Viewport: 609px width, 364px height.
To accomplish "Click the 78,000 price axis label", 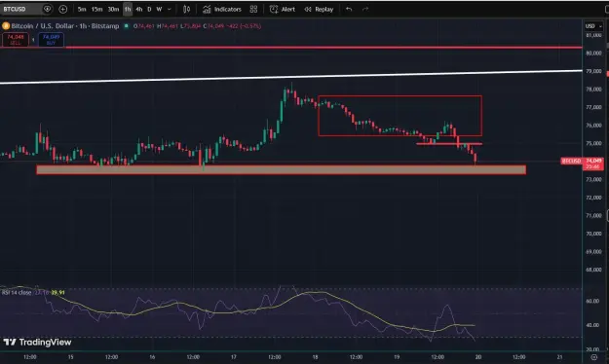I will (x=593, y=90).
